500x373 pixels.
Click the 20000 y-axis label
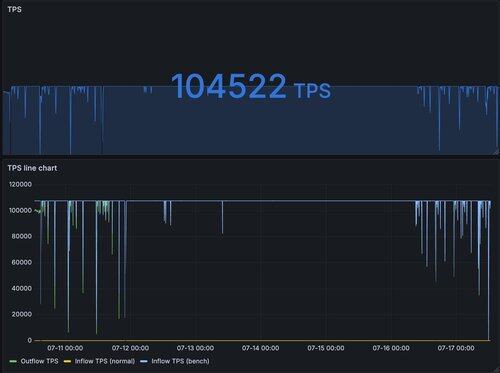coord(22,314)
